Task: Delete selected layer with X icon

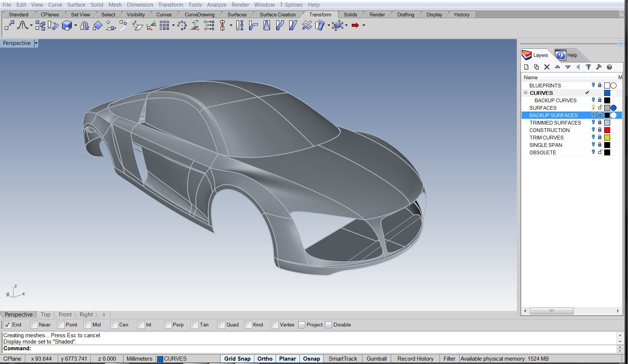Action: (x=547, y=67)
